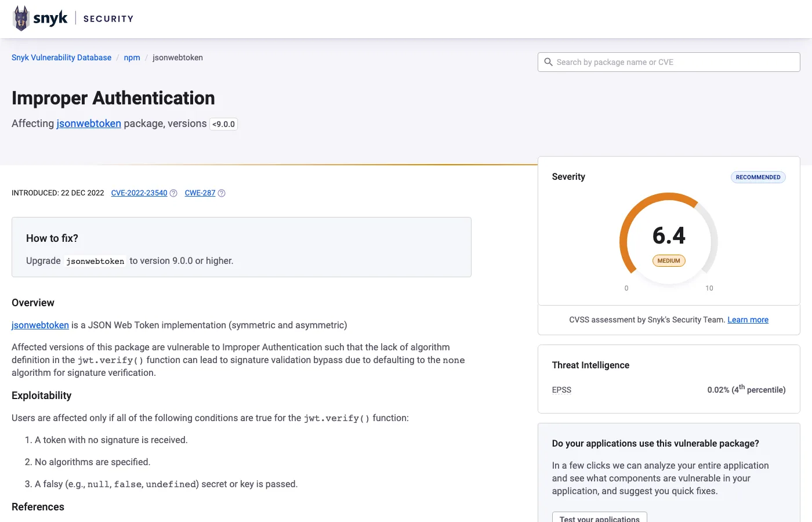The height and width of the screenshot is (522, 812).
Task: Click the SECURITY wordmark in header
Action: [x=108, y=19]
